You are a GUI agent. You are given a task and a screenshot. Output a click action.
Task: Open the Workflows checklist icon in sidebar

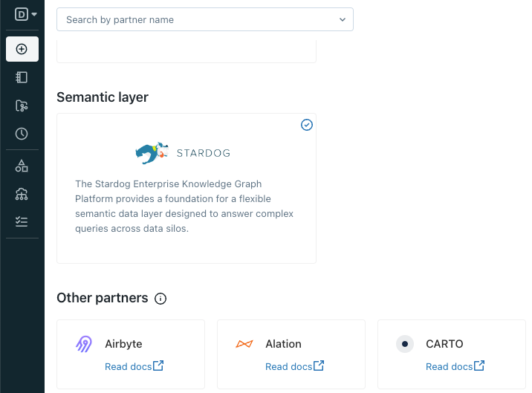[x=22, y=221]
